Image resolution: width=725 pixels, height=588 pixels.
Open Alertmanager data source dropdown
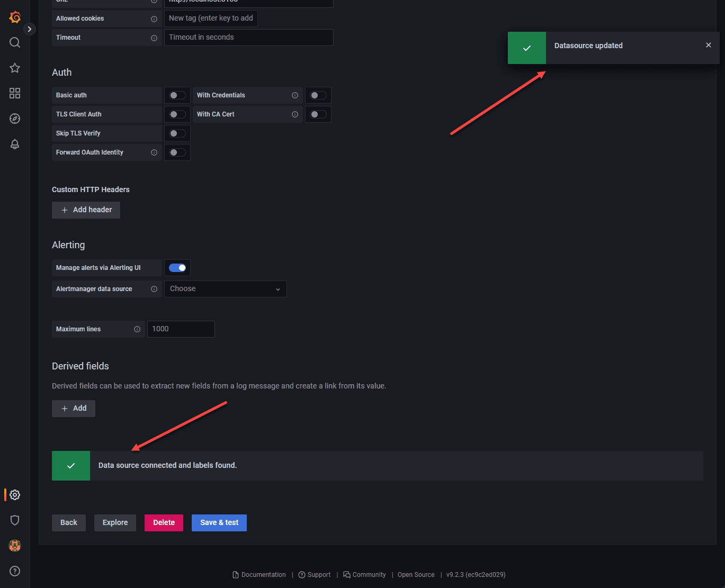tap(226, 289)
